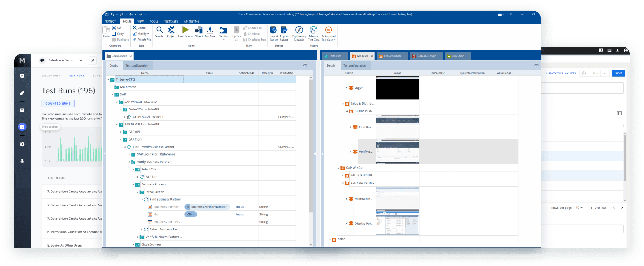Viewport: 644px width, 266px height.
Task: Expand the Mainframe tree node
Action: (112, 87)
